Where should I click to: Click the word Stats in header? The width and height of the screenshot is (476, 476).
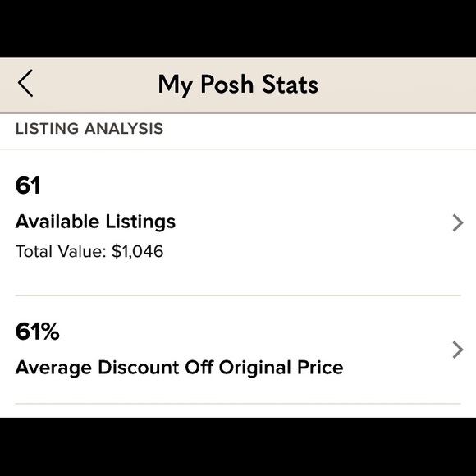290,84
